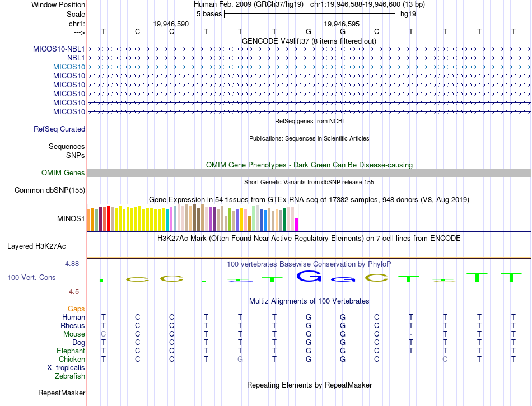
Task: Open the Common dbSNP(155) track label
Action: point(49,190)
